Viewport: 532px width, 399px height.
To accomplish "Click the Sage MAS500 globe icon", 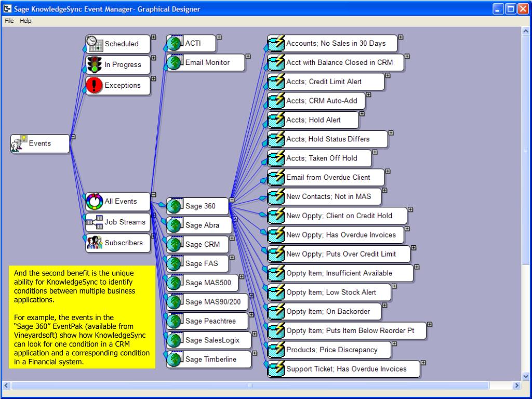I will click(x=175, y=283).
